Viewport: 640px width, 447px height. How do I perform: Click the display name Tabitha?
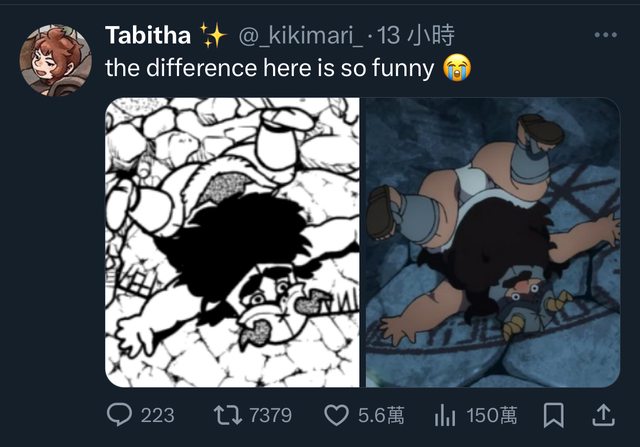pyautogui.click(x=147, y=36)
